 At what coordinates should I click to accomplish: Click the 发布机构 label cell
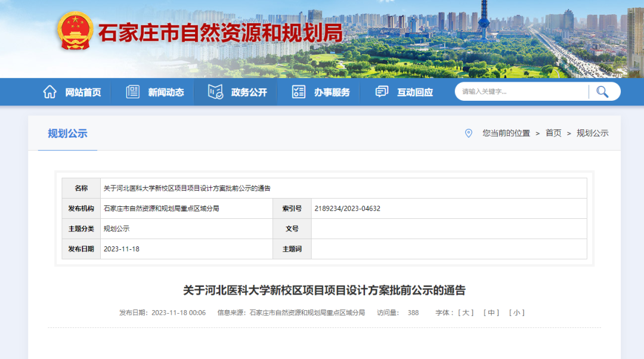click(x=81, y=209)
